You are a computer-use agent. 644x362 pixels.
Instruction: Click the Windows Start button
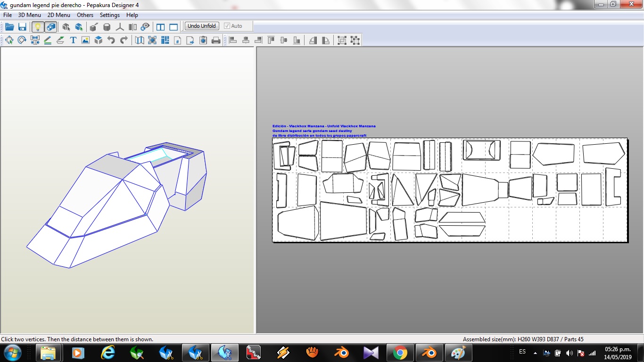[12, 353]
